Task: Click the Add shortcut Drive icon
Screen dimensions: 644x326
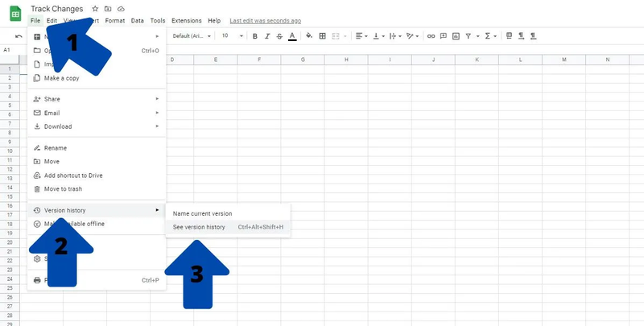Action: [x=37, y=175]
